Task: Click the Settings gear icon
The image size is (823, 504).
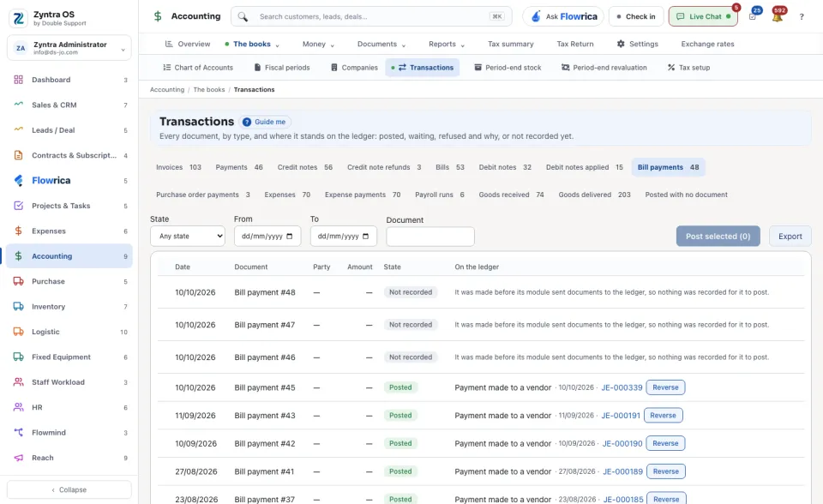Action: pos(621,44)
